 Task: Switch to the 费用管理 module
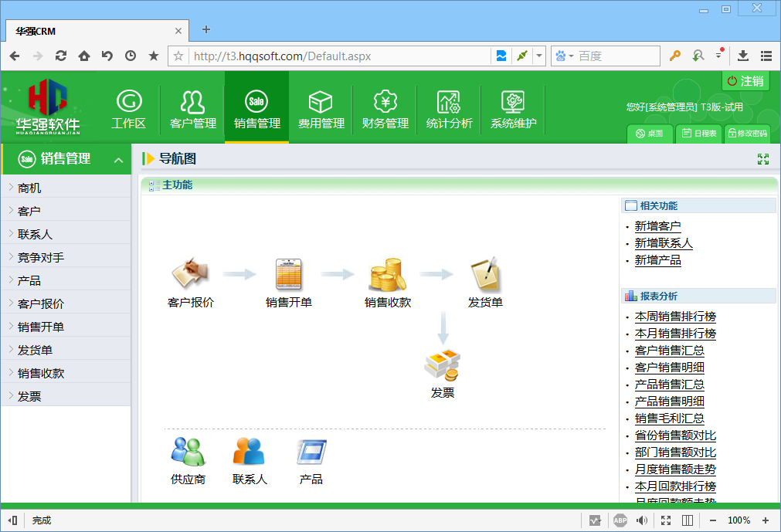(x=321, y=110)
